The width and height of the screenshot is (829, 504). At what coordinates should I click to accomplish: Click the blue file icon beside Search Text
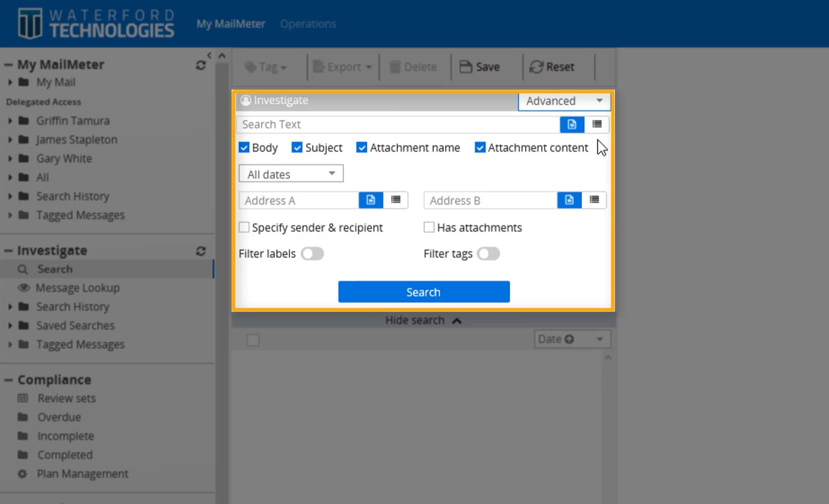pyautogui.click(x=572, y=124)
